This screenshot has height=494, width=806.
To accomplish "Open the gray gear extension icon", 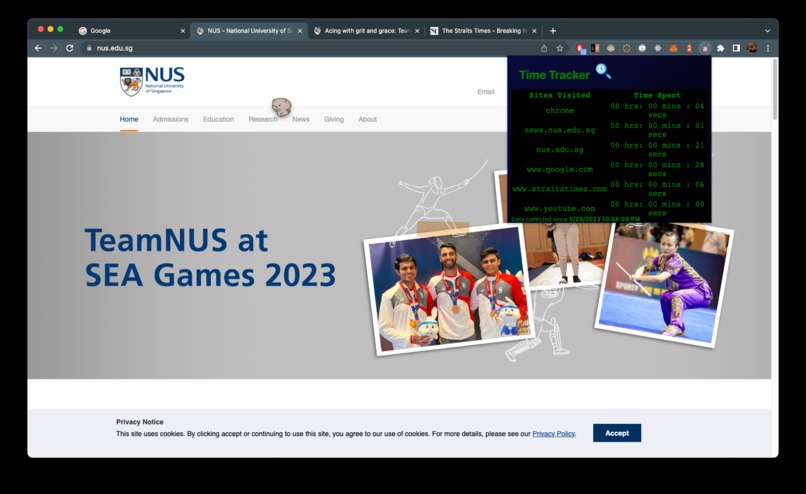I will (x=657, y=48).
